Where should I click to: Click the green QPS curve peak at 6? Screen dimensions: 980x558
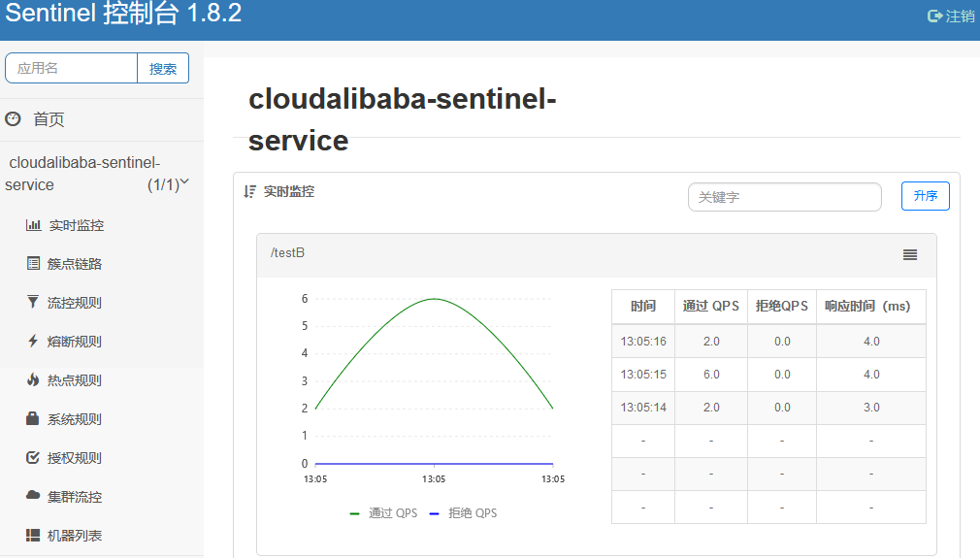pyautogui.click(x=435, y=299)
